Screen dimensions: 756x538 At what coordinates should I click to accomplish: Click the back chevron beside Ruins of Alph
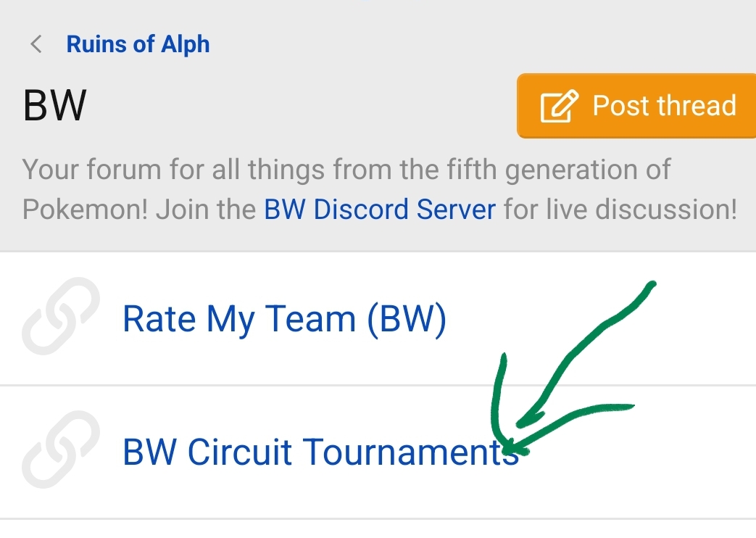pyautogui.click(x=36, y=44)
